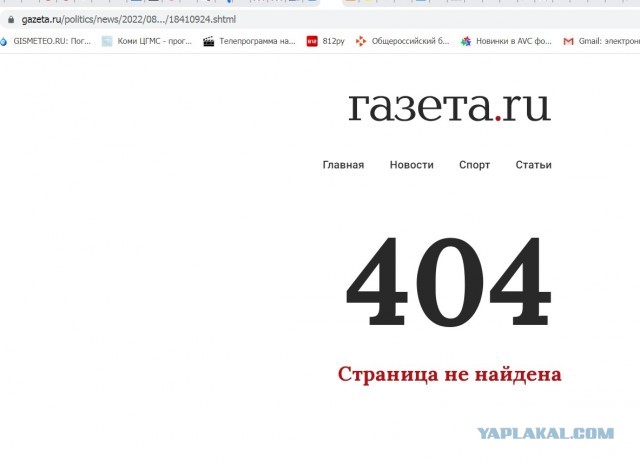Image resolution: width=640 pixels, height=463 pixels.
Task: Click the orange Общероссийский bookmark favicon
Action: (361, 41)
